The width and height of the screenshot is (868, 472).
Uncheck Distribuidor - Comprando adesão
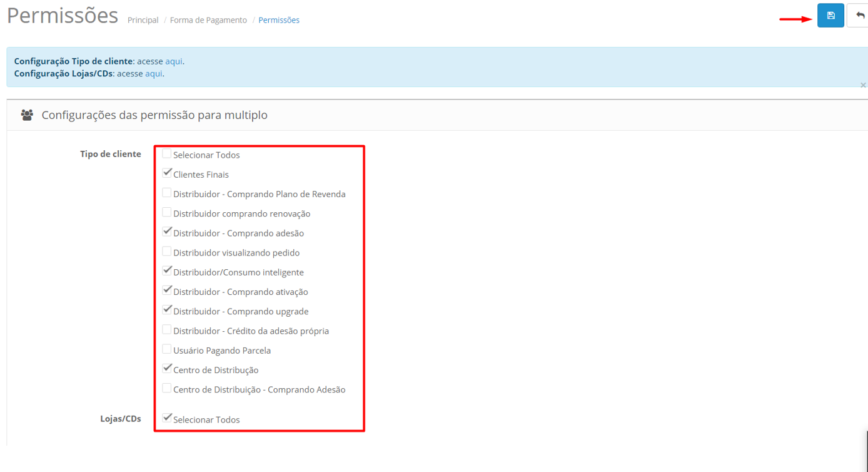(167, 232)
